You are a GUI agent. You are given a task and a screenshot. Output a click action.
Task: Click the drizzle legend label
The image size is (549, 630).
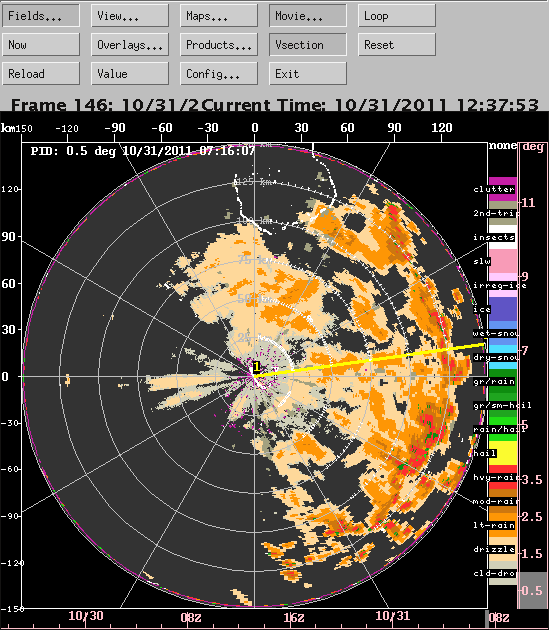pos(494,549)
